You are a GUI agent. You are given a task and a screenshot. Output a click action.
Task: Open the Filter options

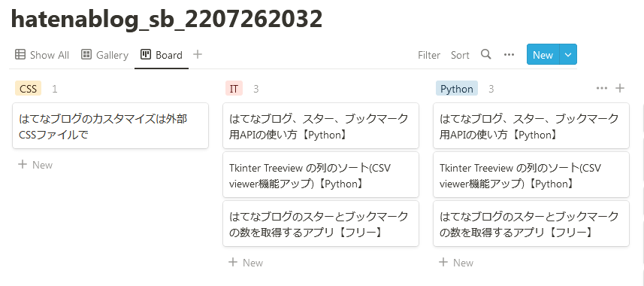click(x=429, y=55)
